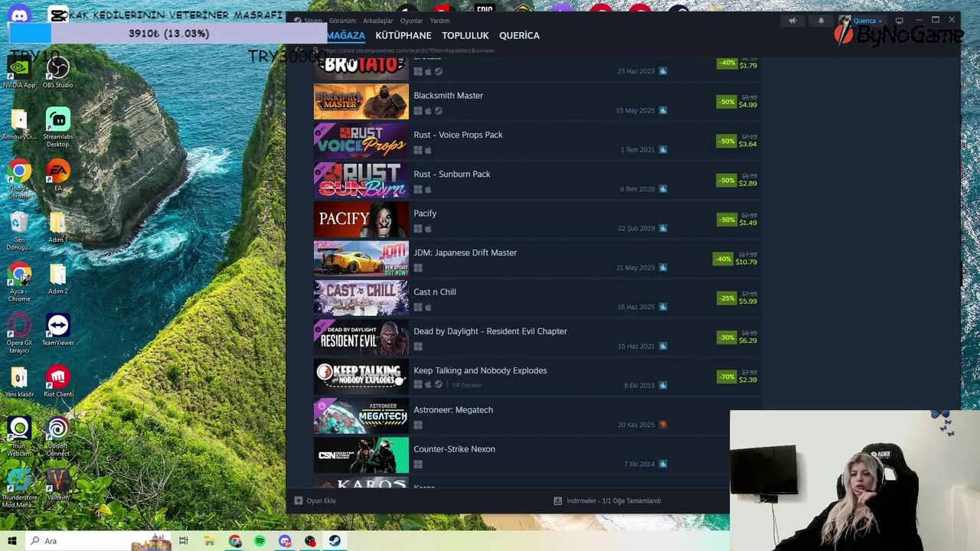Click VR Destekli label
The height and width of the screenshot is (551, 980).
click(x=467, y=386)
